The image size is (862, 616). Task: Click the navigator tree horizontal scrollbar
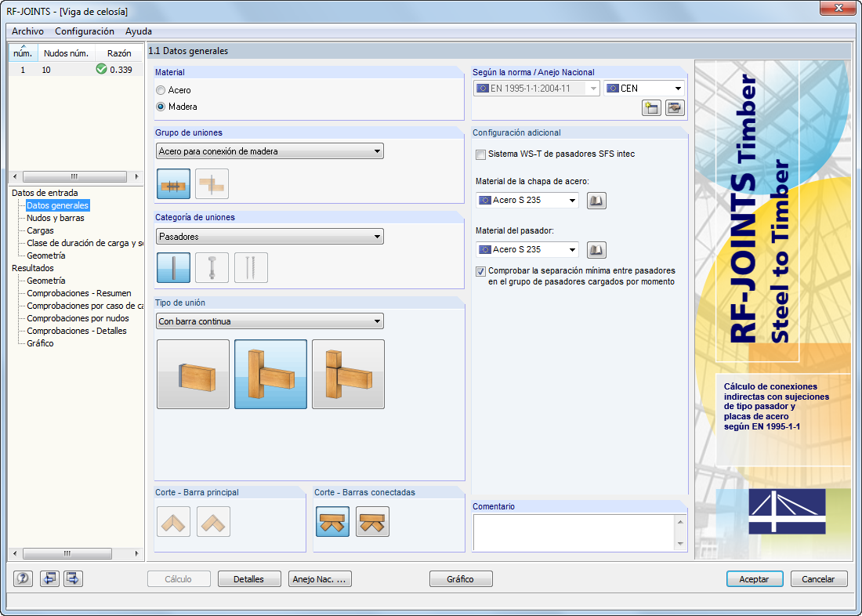75,553
